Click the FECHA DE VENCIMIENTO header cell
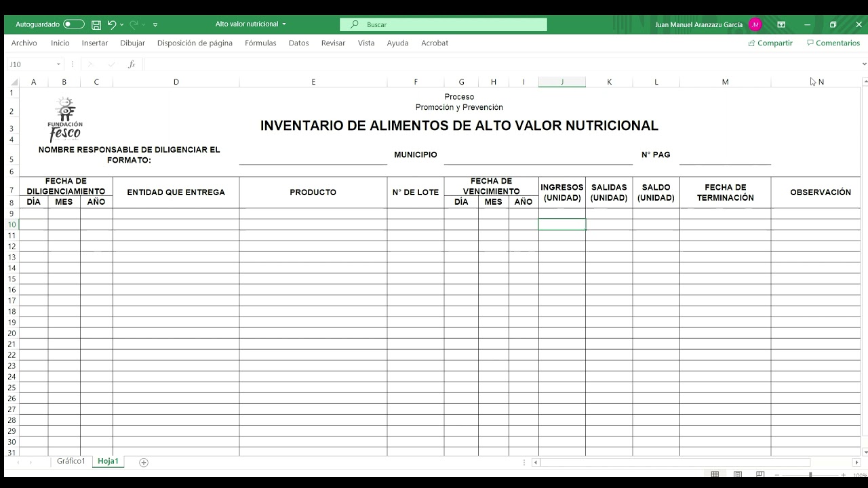Viewport: 868px width, 488px height. click(492, 186)
